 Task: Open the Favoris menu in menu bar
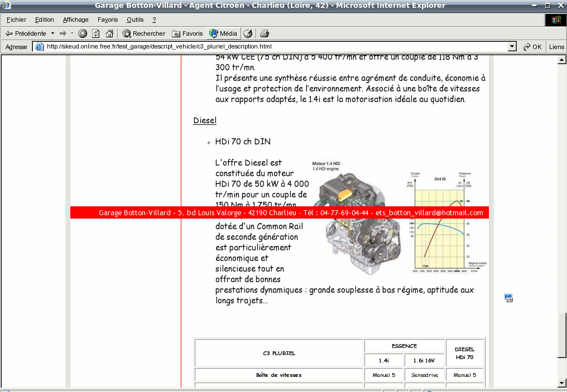coord(108,20)
